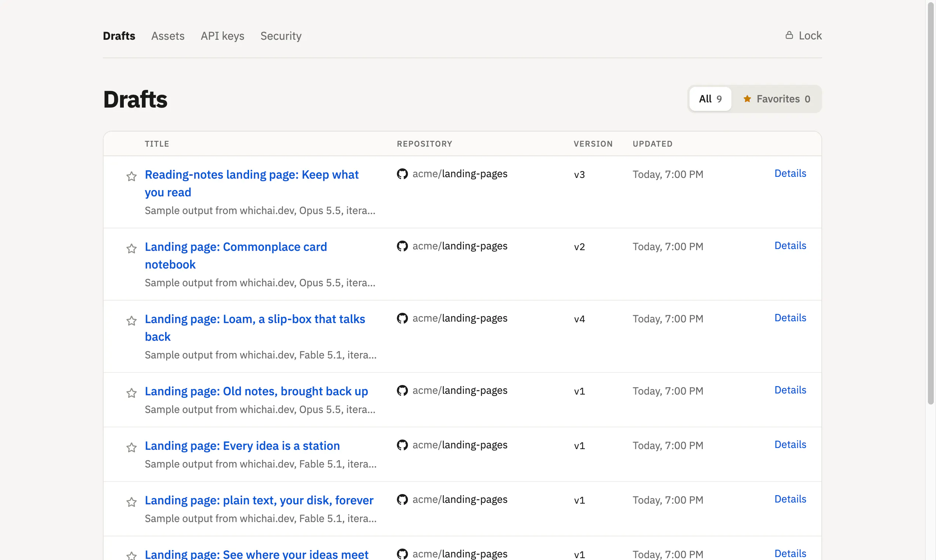Click acme/landing-pages repository in Reading-notes row
936x560 pixels.
point(460,174)
